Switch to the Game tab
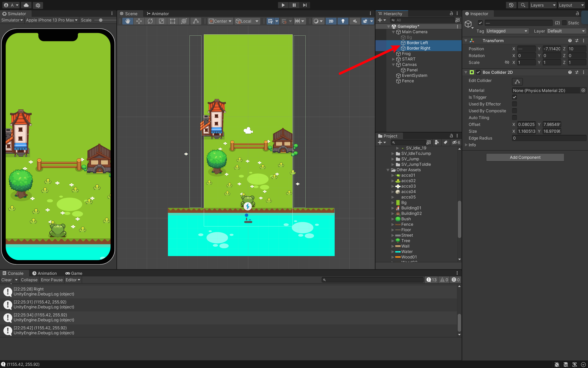588x368 pixels. click(74, 273)
